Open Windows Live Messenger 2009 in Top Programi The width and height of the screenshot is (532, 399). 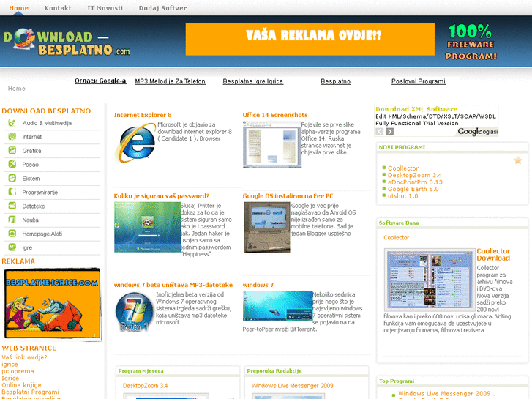(446, 394)
